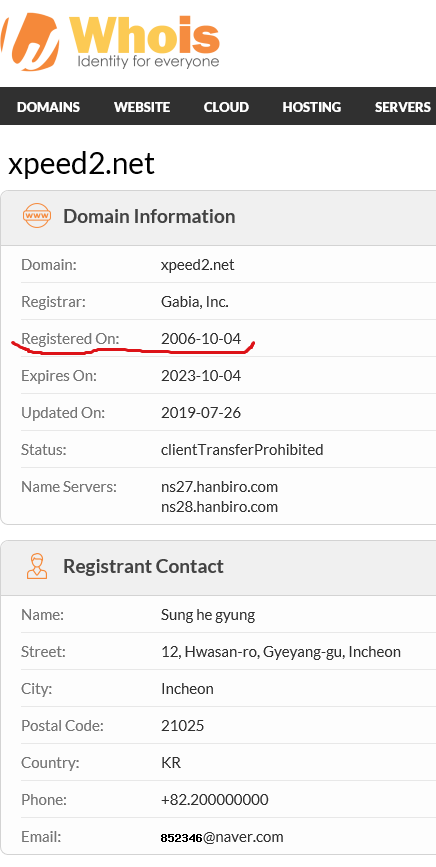Click the xpeed2.net domain value
Image resolution: width=436 pixels, height=867 pixels.
point(198,265)
